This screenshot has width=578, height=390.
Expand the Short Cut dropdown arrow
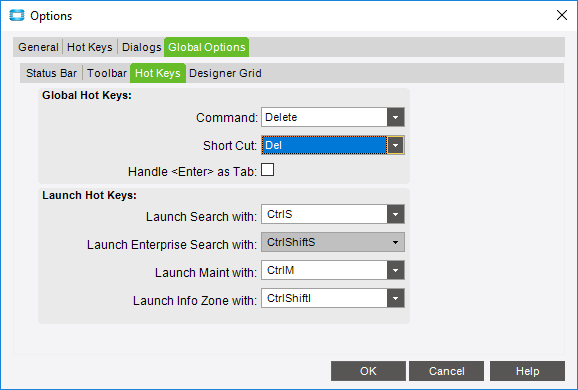tap(396, 145)
